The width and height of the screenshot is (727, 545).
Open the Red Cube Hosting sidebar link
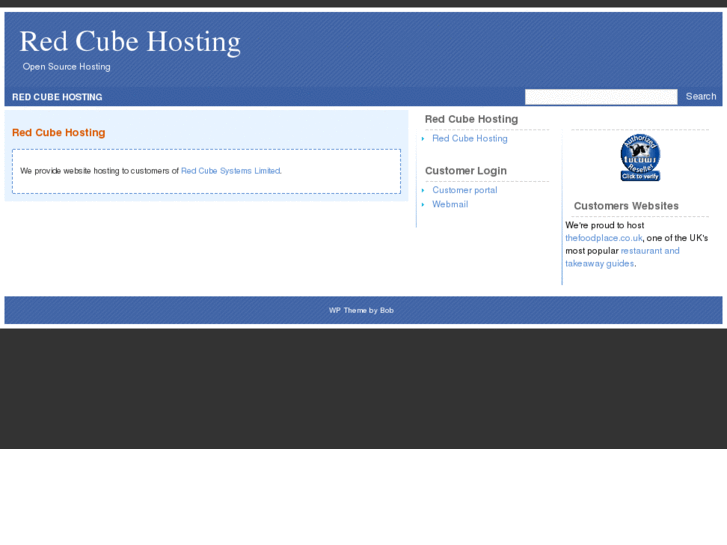470,138
